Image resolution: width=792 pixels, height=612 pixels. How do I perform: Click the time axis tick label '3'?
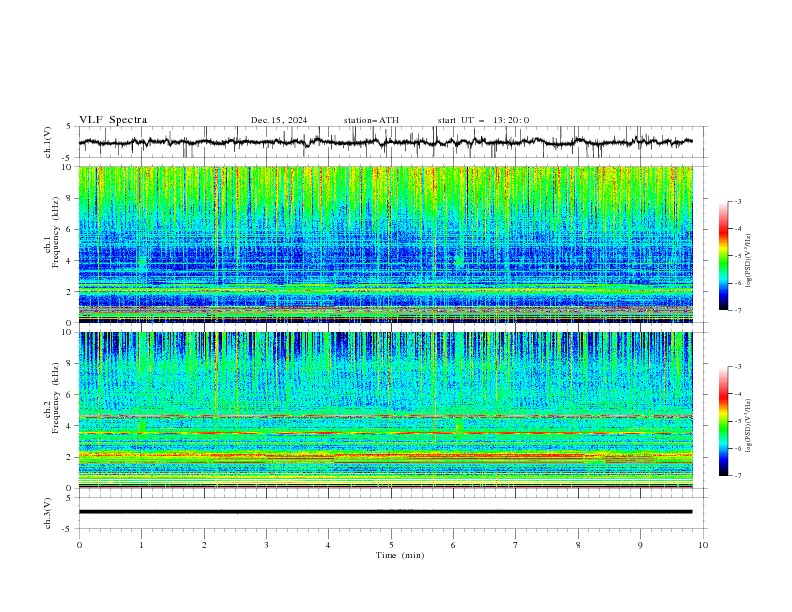pyautogui.click(x=266, y=545)
